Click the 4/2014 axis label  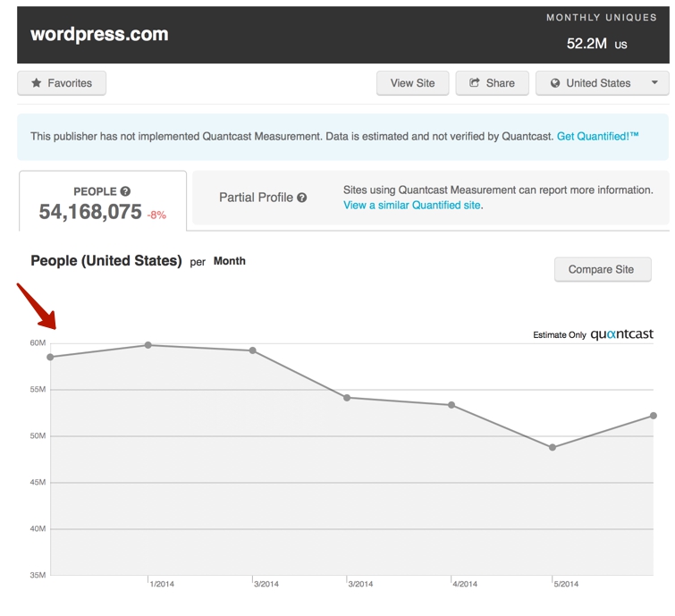[x=465, y=584]
